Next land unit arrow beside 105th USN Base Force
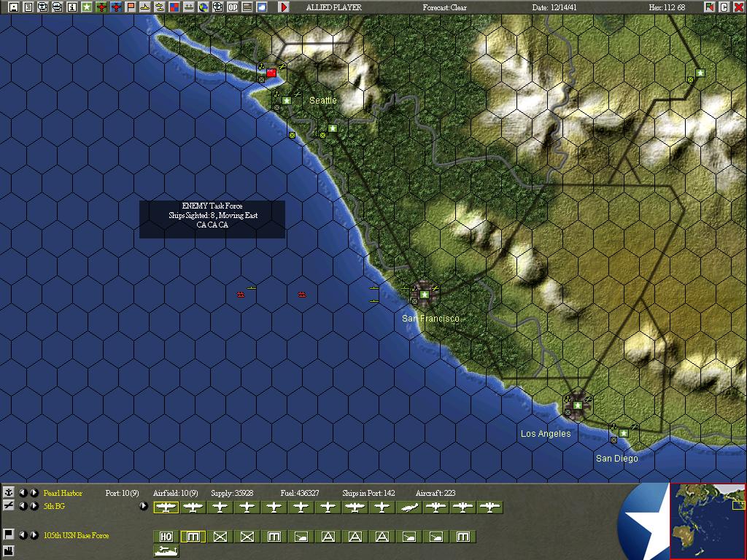747x560 pixels. [34, 535]
